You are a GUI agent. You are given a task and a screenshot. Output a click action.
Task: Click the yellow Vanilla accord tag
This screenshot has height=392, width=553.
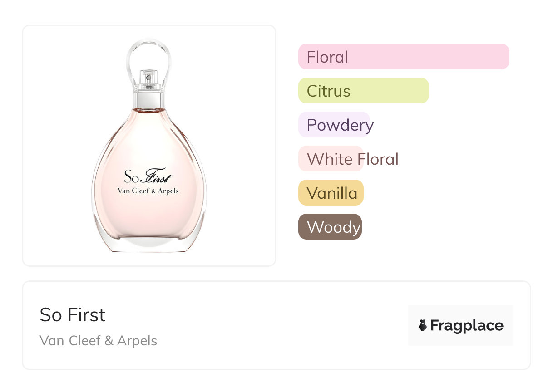tap(331, 193)
